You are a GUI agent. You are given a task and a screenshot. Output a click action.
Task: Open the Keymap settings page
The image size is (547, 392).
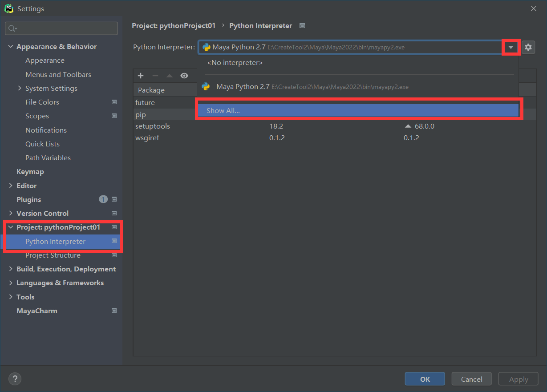[x=30, y=171]
